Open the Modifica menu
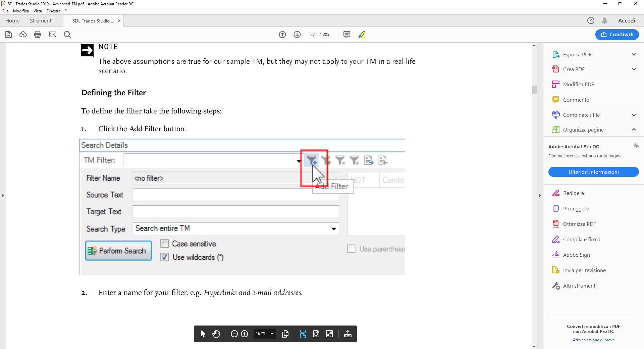 (x=21, y=11)
